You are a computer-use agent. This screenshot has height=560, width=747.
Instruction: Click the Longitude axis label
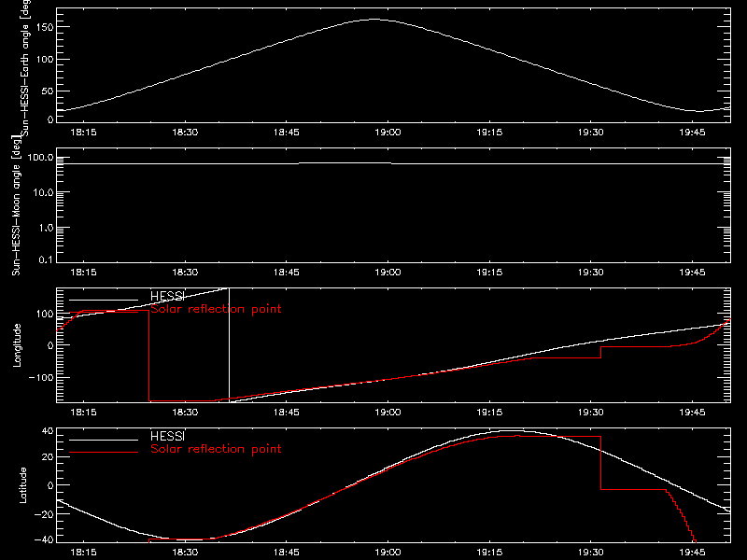click(x=17, y=345)
